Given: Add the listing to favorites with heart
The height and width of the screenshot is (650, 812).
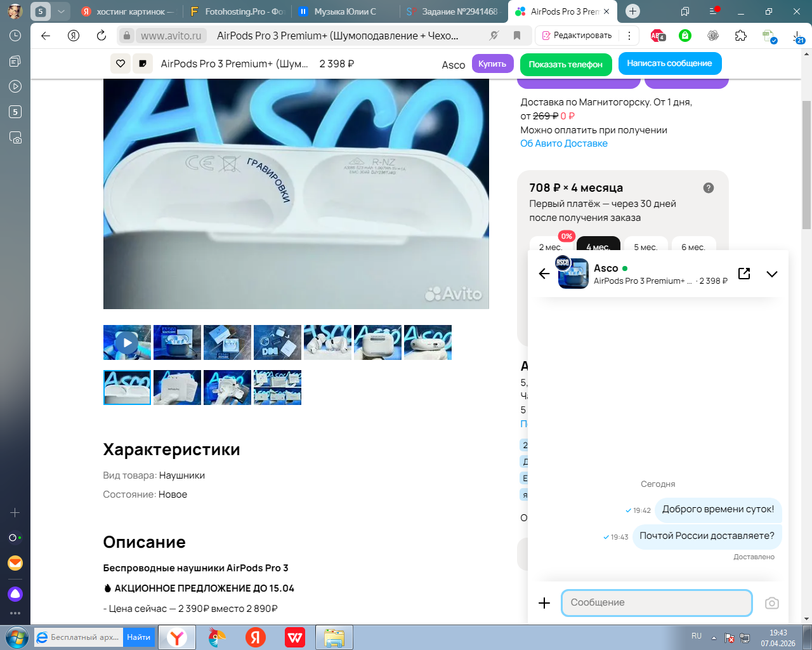Looking at the screenshot, I should pos(121,63).
